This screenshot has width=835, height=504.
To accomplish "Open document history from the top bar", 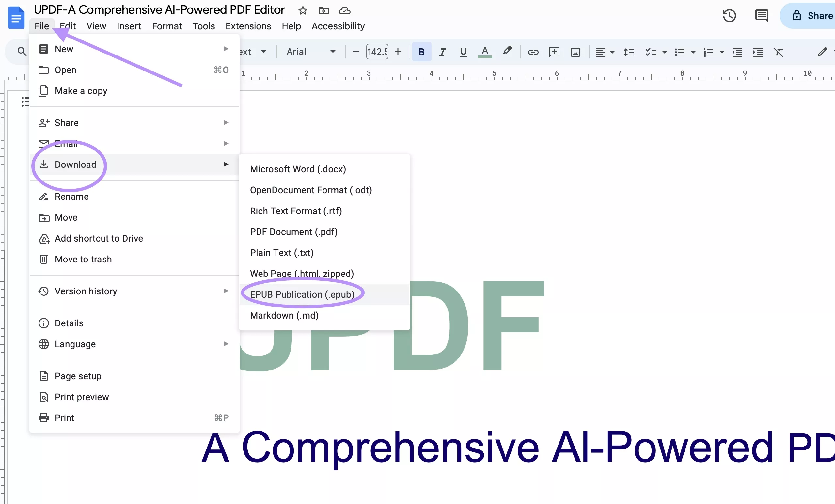I will pos(730,16).
